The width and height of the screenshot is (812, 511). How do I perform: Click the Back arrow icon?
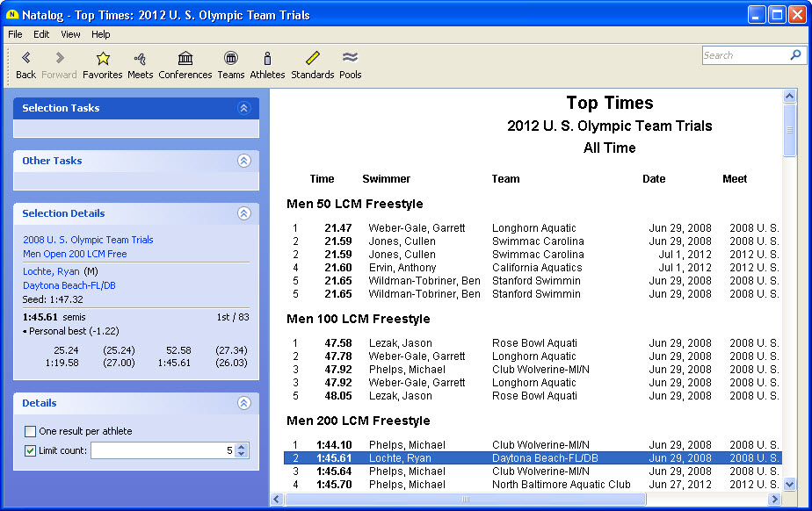[x=25, y=59]
